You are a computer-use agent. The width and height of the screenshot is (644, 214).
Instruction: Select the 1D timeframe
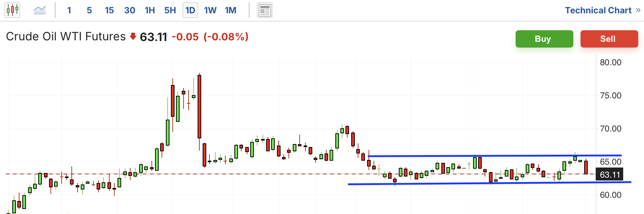(190, 10)
